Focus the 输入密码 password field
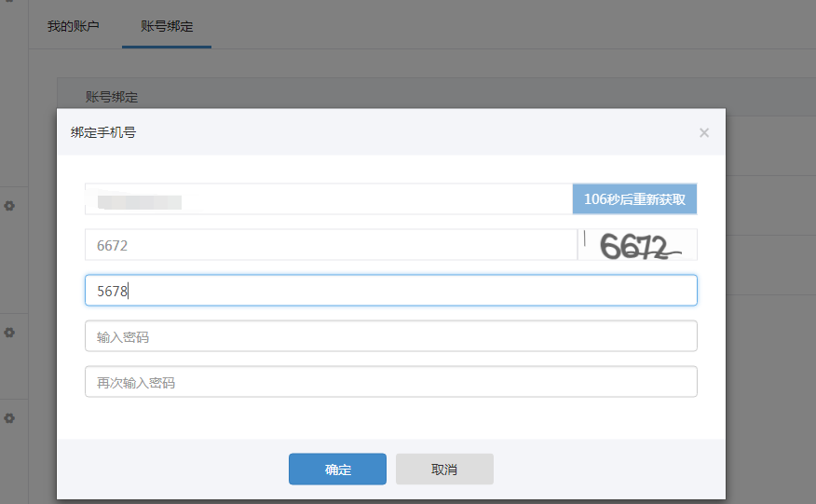The width and height of the screenshot is (816, 504). point(390,336)
